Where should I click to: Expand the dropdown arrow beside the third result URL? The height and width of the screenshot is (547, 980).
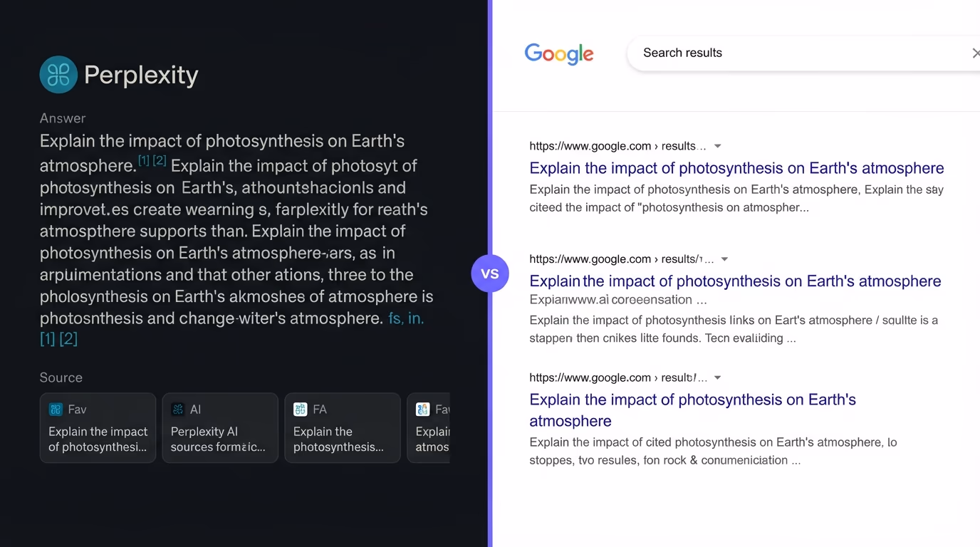pyautogui.click(x=718, y=377)
